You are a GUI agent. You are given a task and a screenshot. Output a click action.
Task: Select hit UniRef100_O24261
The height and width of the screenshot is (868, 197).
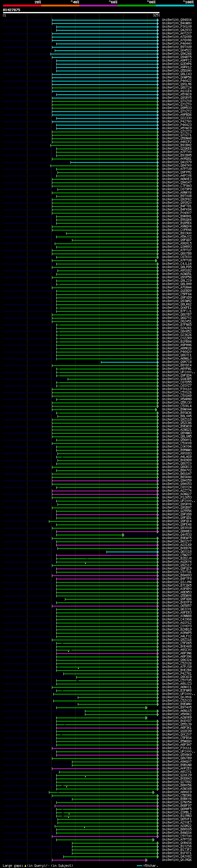coord(176,328)
